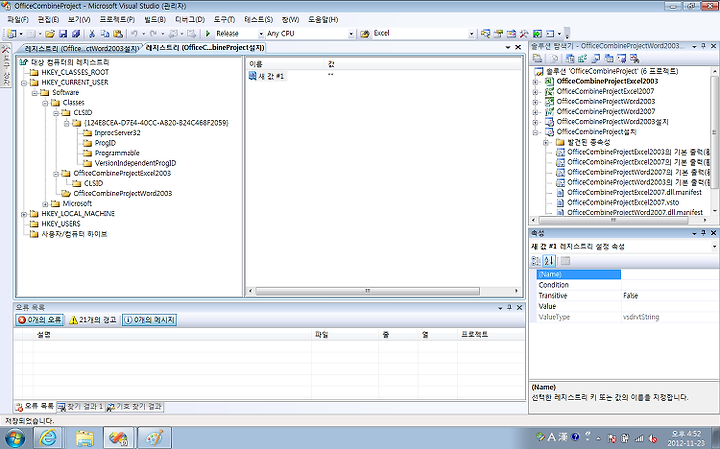Expand the Microsoft registry key node
Viewport: 720px width, 449px height.
pyautogui.click(x=45, y=204)
